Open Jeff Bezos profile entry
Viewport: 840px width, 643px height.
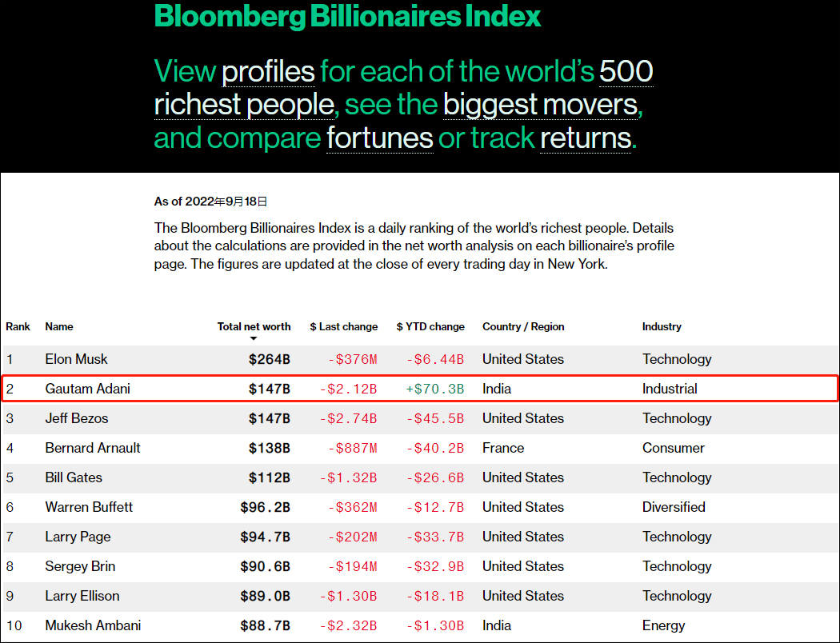coord(77,418)
